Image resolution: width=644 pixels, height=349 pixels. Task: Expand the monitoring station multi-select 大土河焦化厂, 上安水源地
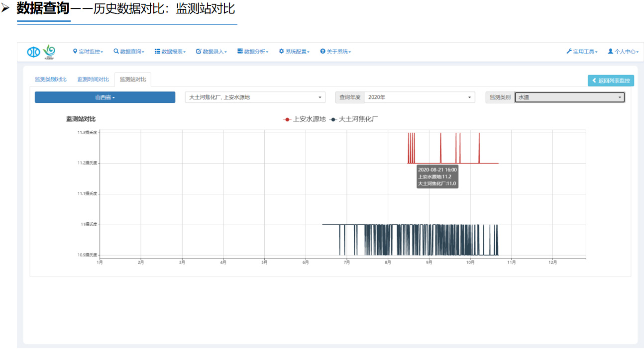[255, 97]
